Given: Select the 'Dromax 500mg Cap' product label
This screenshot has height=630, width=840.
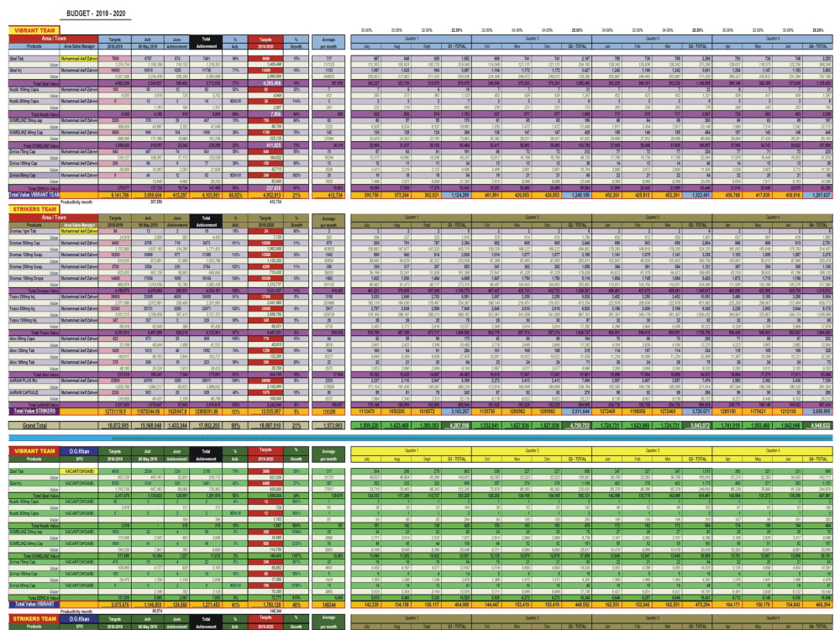Looking at the screenshot, I should (x=34, y=243).
